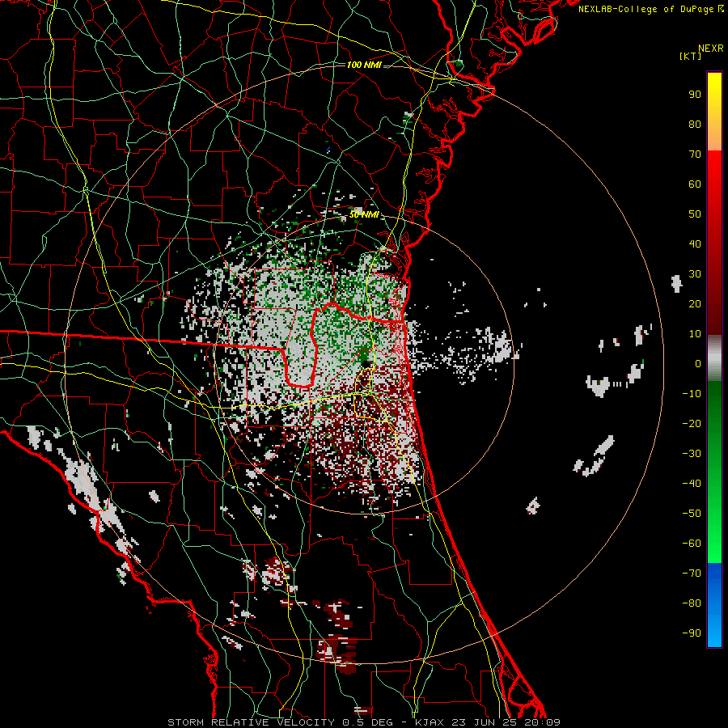Select the -40 value on the velocity scale
Viewport: 728px width, 728px height.
(692, 484)
